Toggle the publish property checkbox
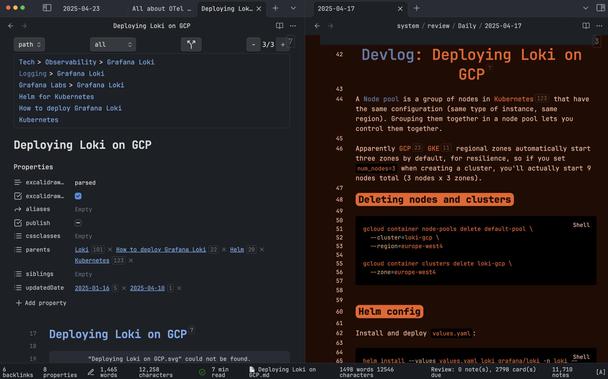Screen dimensions: 608x379 click(x=78, y=223)
